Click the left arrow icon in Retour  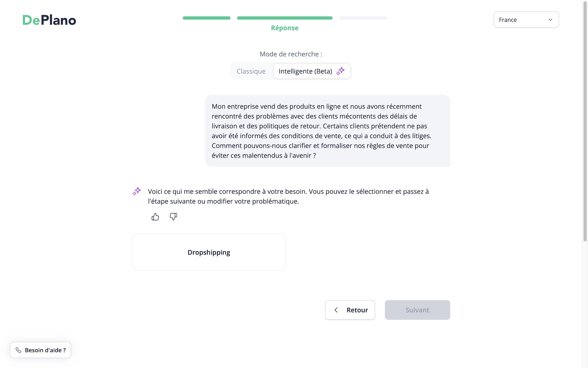336,310
